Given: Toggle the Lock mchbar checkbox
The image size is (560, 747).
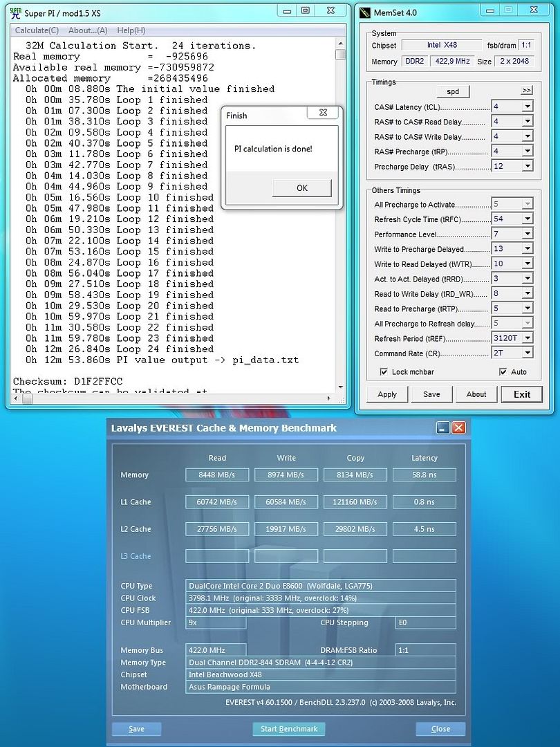Looking at the screenshot, I should (x=384, y=371).
